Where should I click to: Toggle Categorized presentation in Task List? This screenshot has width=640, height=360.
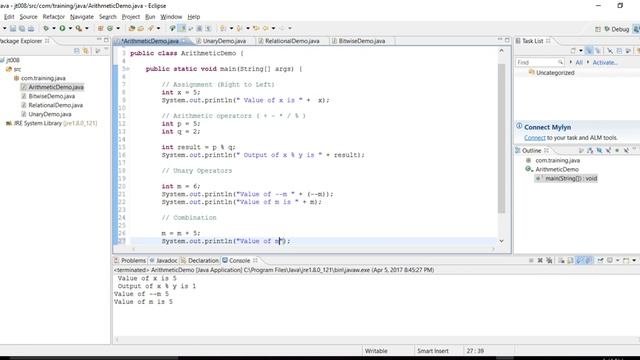coord(589,51)
